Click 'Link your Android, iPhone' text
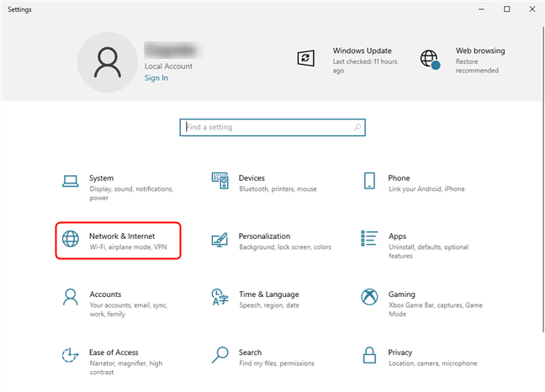This screenshot has height=392, width=545. click(x=426, y=188)
